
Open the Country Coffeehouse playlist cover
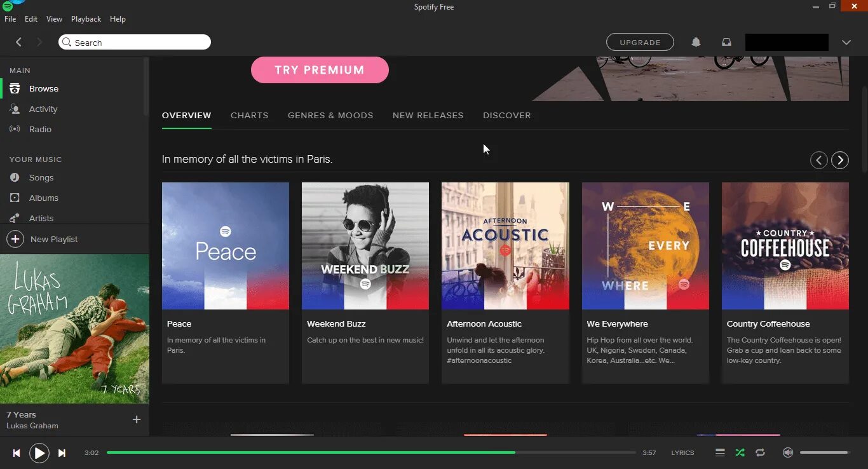pyautogui.click(x=785, y=246)
